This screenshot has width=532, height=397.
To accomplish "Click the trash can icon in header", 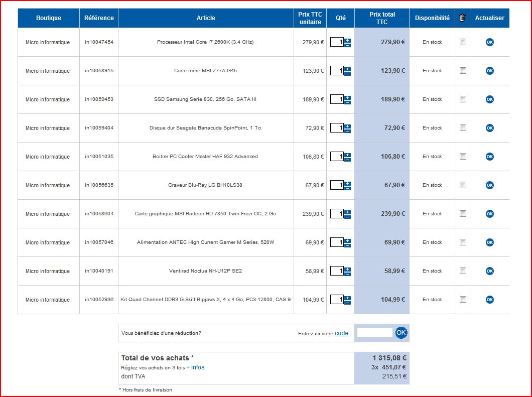I will click(462, 18).
